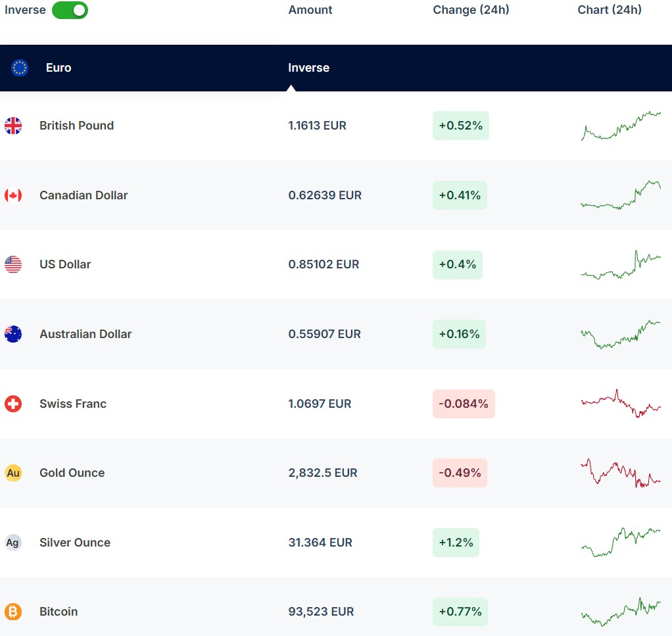View the Canadian Dollar 24h sparkline chart
The height and width of the screenshot is (636, 672).
(621, 195)
